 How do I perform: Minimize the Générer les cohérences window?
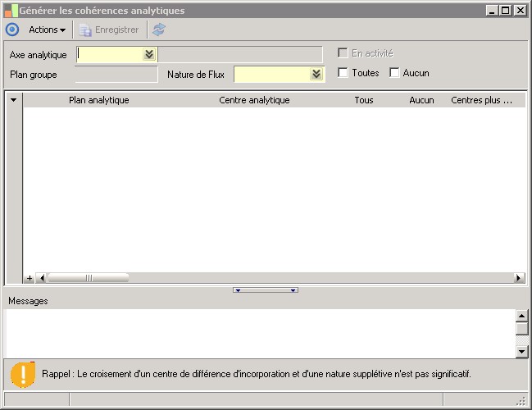coord(492,11)
